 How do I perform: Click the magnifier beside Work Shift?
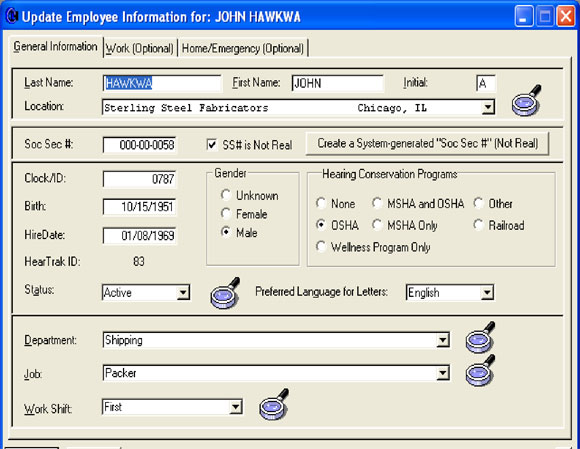(x=274, y=404)
